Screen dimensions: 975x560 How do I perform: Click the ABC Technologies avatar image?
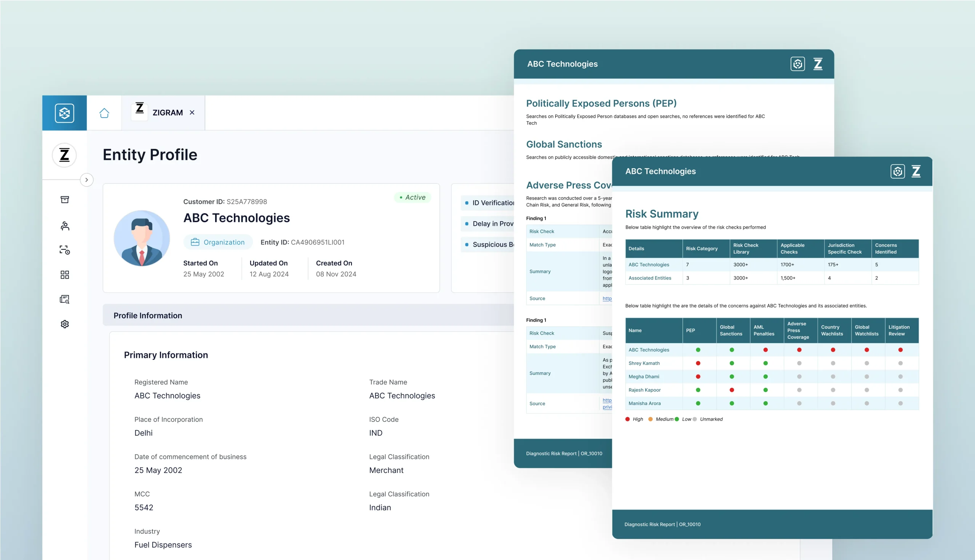coord(142,238)
